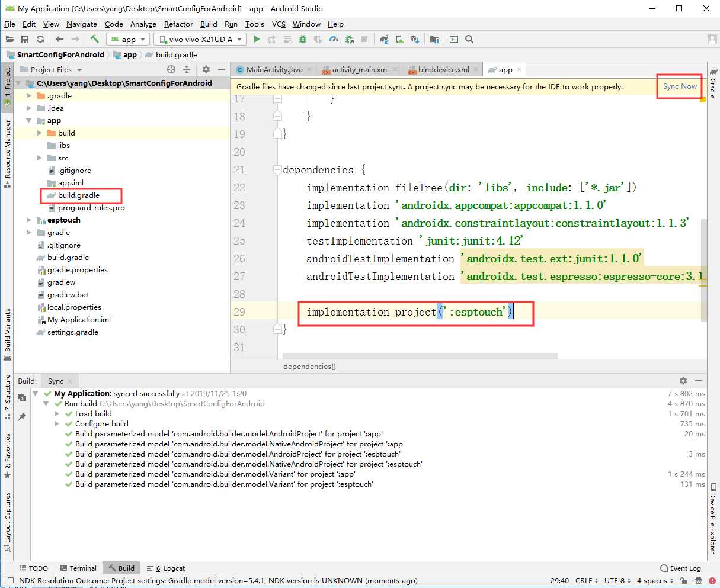The height and width of the screenshot is (588, 720).
Task: Click Scroll from Source target icon
Action: pos(171,69)
